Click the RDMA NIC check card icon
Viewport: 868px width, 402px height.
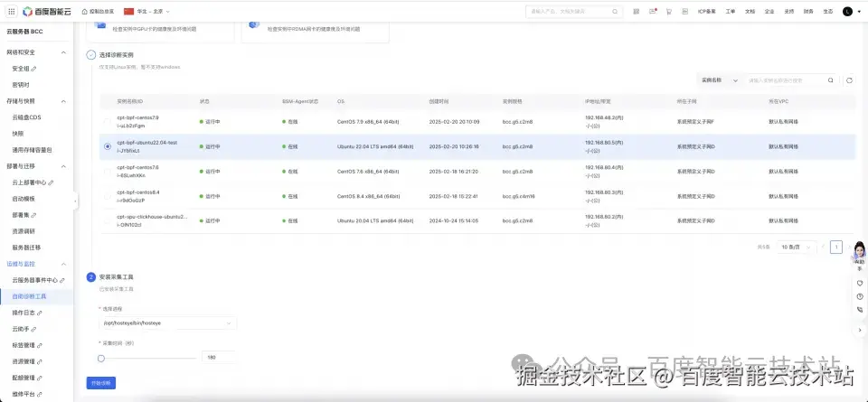254,23
